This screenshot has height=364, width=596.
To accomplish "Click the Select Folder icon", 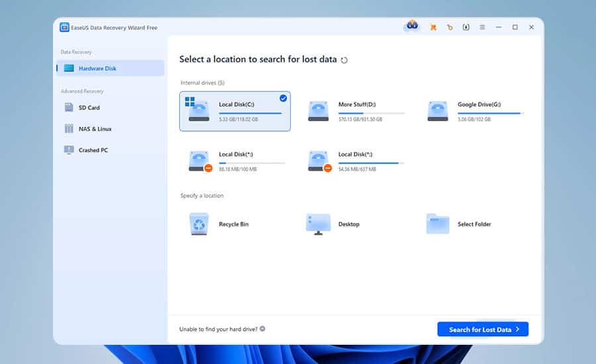I will 438,224.
